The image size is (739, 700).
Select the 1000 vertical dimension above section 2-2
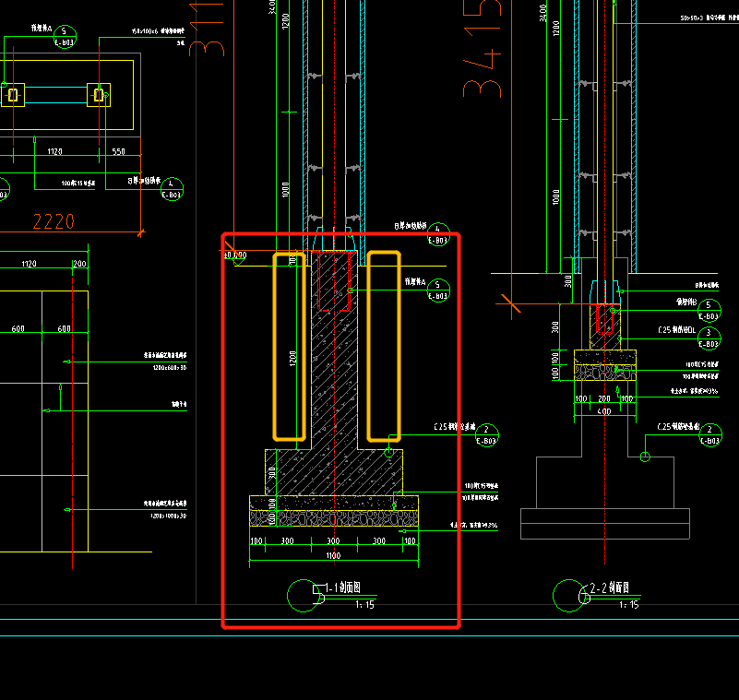(x=556, y=197)
